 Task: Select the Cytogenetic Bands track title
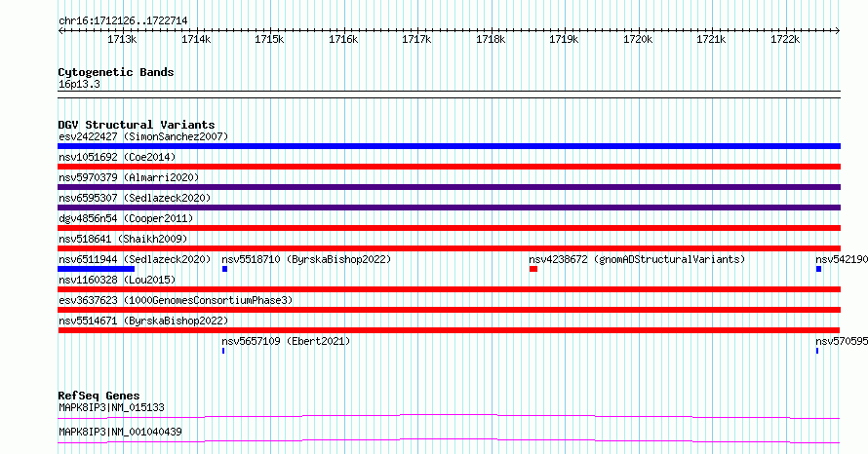[x=116, y=72]
